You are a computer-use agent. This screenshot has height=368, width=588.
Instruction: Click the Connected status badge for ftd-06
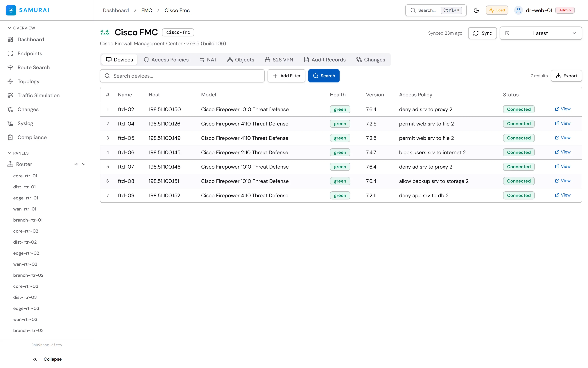(519, 152)
